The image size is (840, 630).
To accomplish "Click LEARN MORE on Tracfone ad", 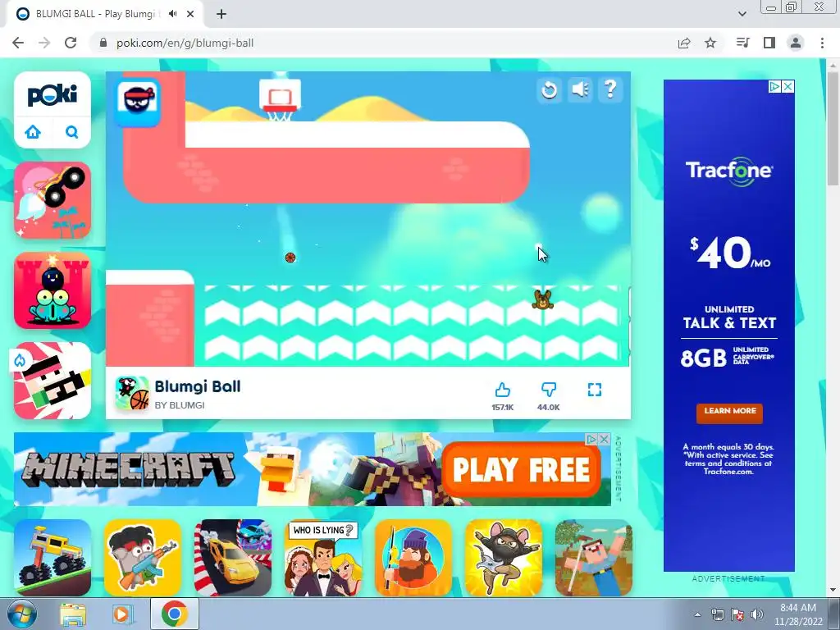I will tap(729, 412).
